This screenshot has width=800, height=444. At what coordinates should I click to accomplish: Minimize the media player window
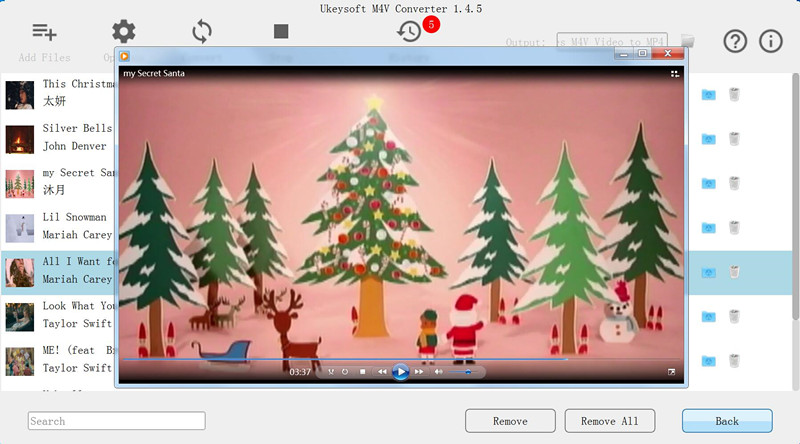click(623, 53)
